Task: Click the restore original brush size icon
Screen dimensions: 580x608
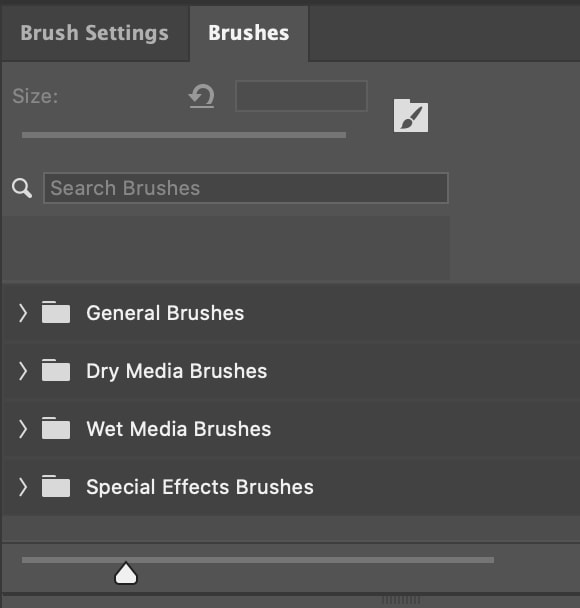Action: pos(202,96)
